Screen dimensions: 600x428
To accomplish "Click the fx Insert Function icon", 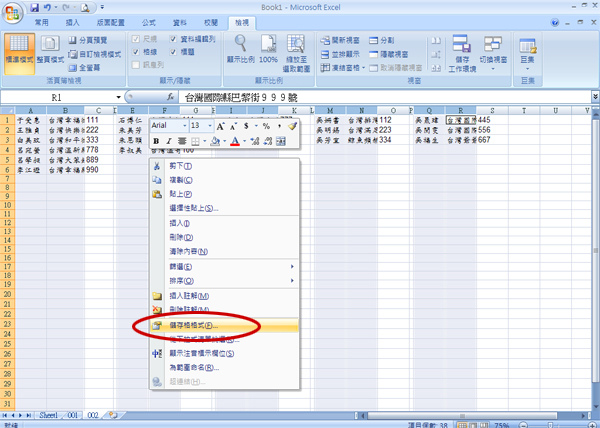I will (x=171, y=97).
